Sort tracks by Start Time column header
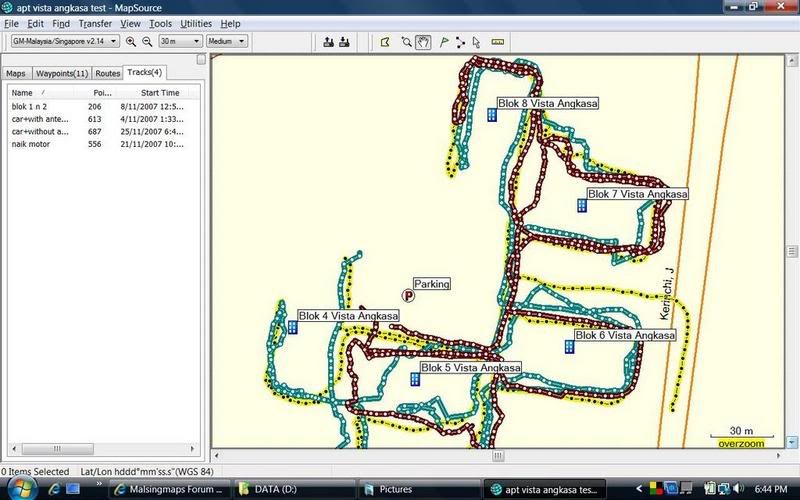Screen dimensions: 800x500 click(157, 93)
